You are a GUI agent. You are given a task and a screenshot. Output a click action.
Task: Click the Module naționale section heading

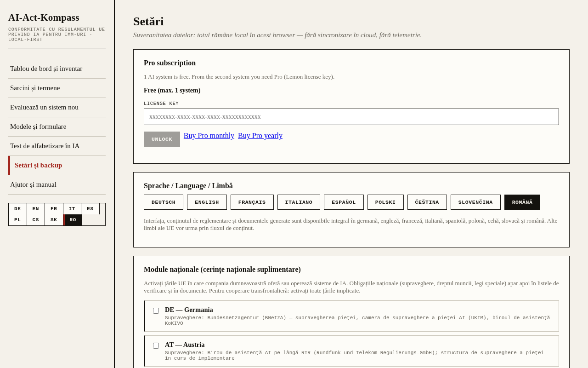[222, 270]
